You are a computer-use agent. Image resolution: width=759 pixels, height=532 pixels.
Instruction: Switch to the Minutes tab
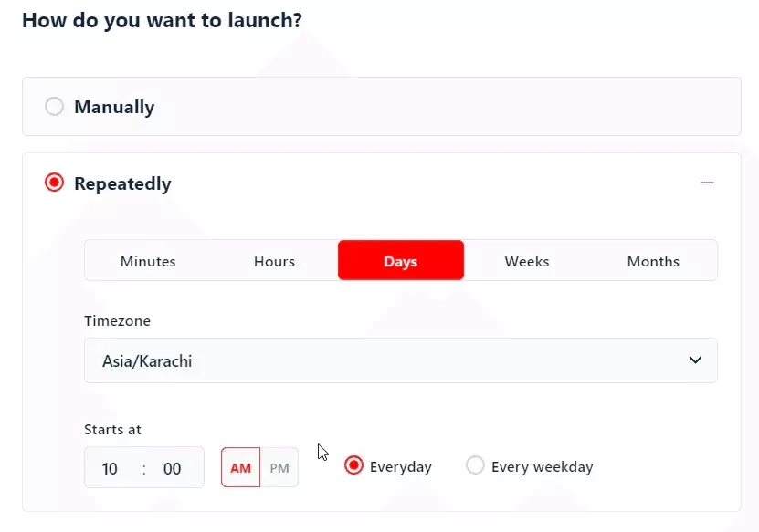[x=148, y=261]
